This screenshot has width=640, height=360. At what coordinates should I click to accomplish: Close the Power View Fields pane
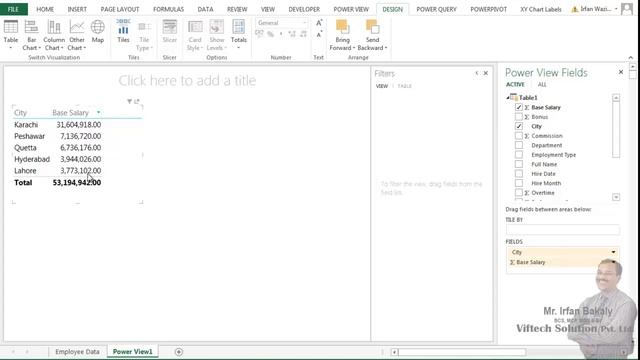621,72
